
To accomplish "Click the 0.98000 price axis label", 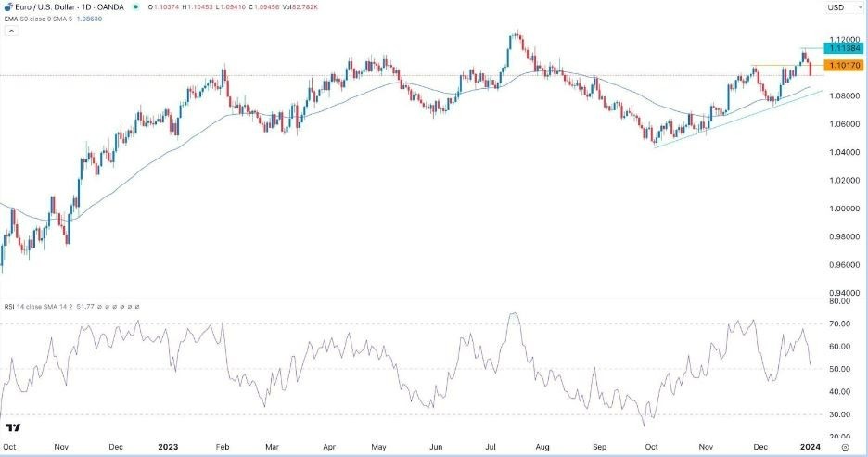I will click(x=845, y=236).
